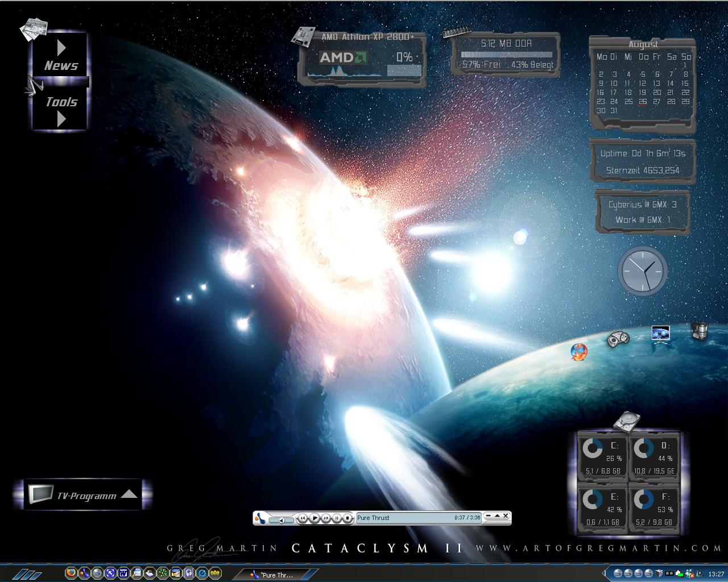
Task: Launch Firefox from quick launch
Action: pos(71,572)
